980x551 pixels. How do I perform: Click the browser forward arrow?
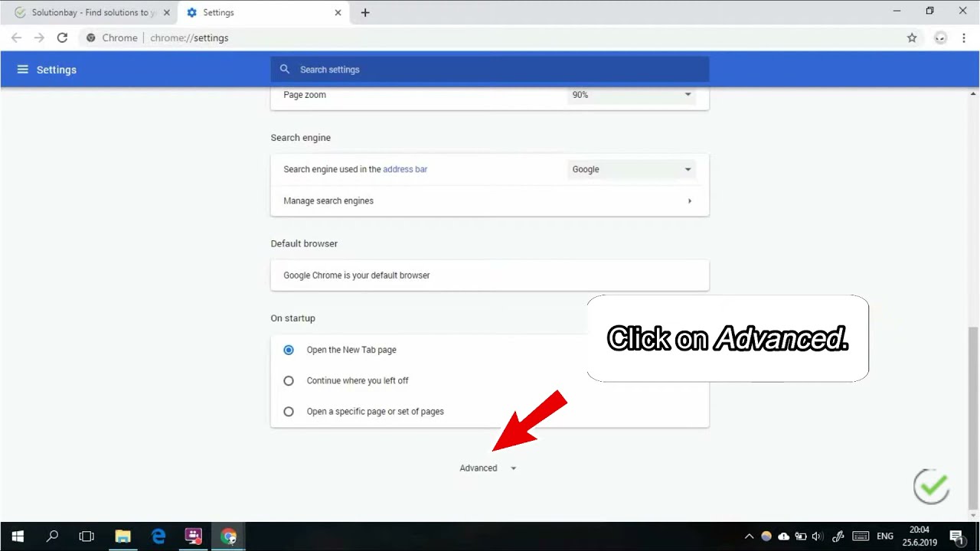(x=39, y=37)
